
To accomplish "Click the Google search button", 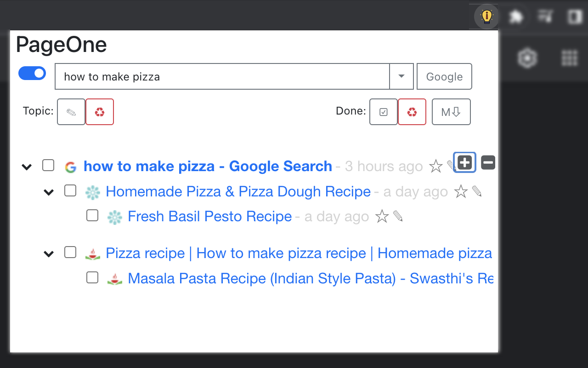I will pos(444,76).
